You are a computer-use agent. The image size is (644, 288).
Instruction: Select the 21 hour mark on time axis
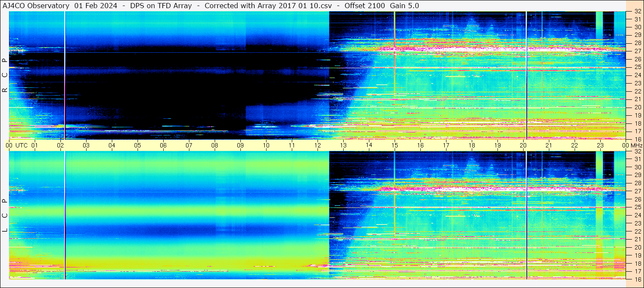click(549, 145)
